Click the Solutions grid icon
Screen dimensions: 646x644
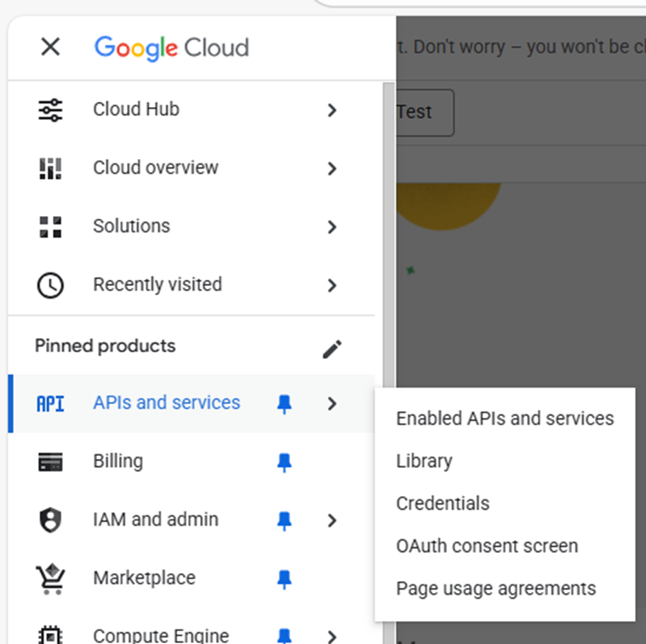pos(50,226)
